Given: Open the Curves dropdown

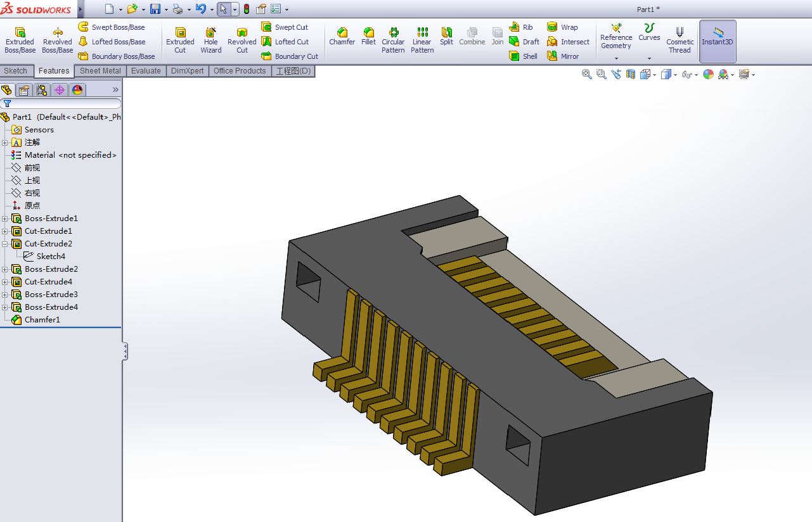Looking at the screenshot, I should [649, 58].
